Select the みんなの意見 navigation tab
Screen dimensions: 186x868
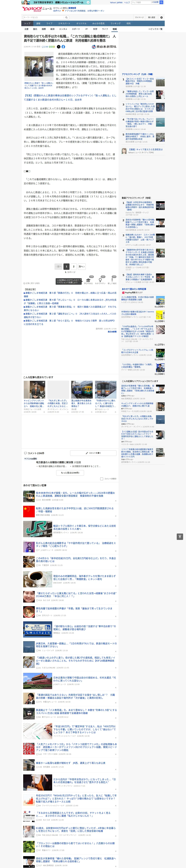point(98,24)
